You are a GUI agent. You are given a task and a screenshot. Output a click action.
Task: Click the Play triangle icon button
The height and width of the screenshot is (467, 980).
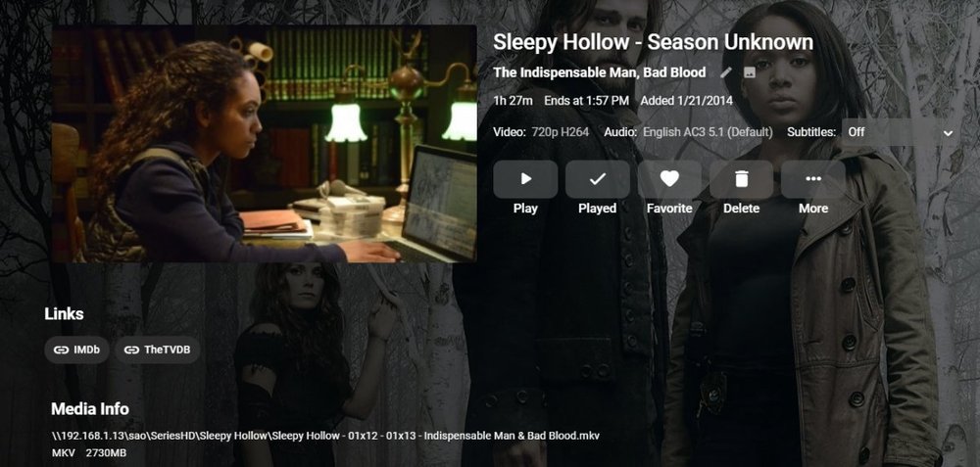coord(525,179)
